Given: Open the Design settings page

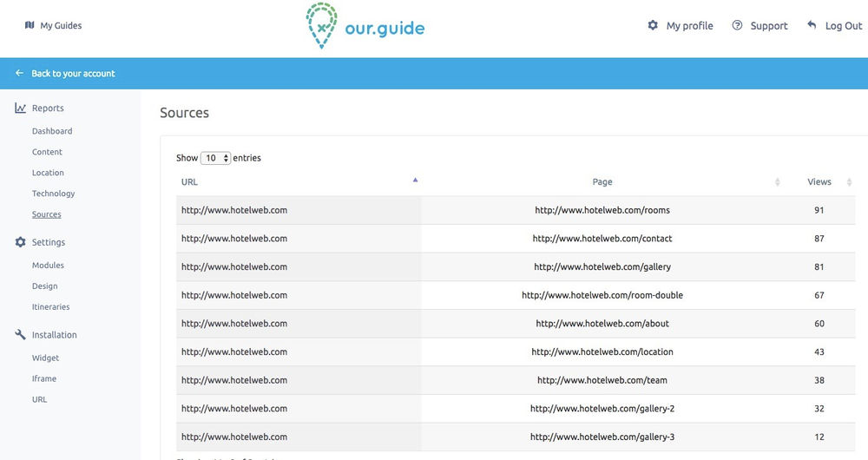Looking at the screenshot, I should pyautogui.click(x=45, y=286).
